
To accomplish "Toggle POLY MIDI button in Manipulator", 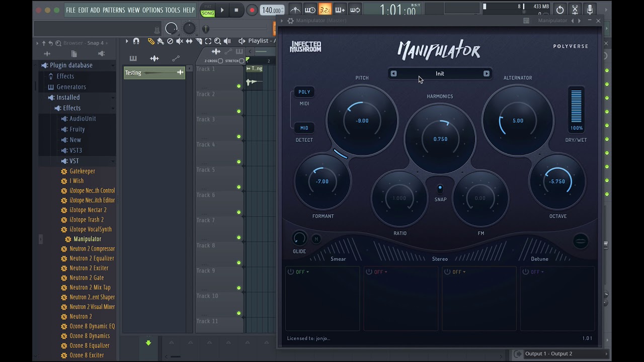I will (x=304, y=92).
